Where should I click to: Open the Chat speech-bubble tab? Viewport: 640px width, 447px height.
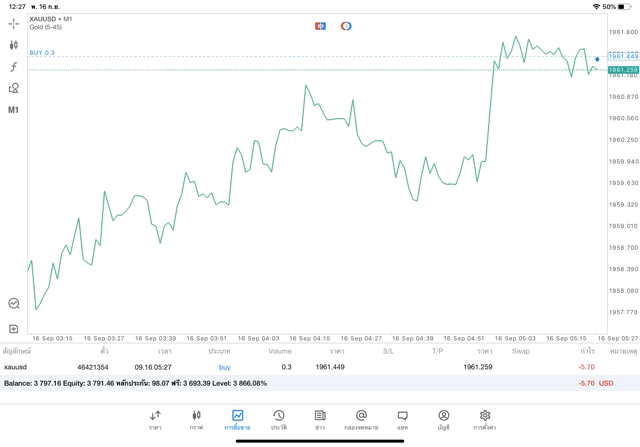point(402,419)
